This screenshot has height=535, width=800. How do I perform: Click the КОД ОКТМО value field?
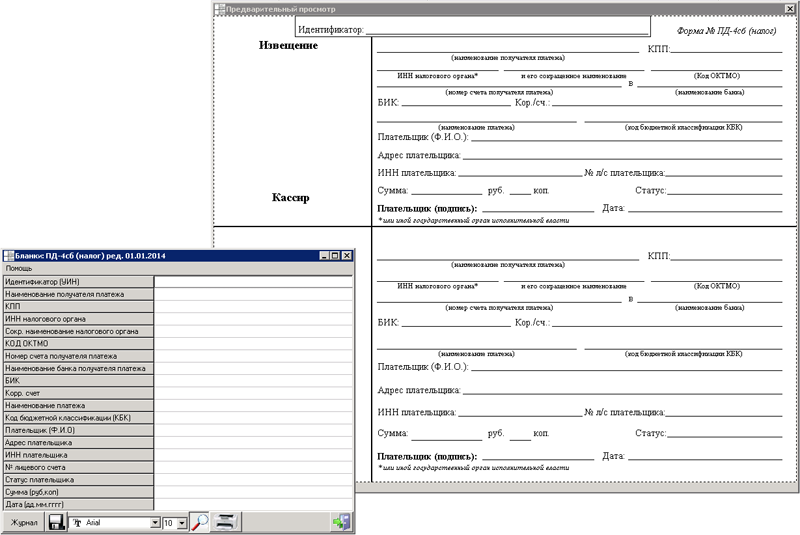pyautogui.click(x=253, y=344)
